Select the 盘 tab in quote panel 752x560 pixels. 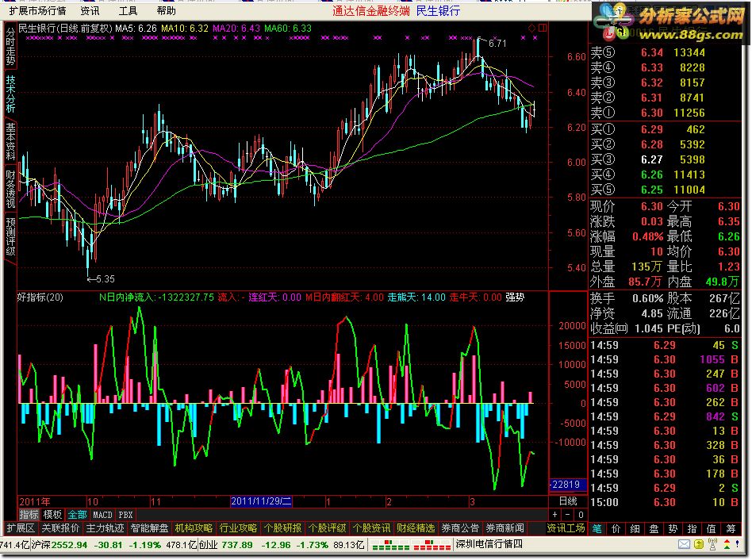pyautogui.click(x=654, y=528)
